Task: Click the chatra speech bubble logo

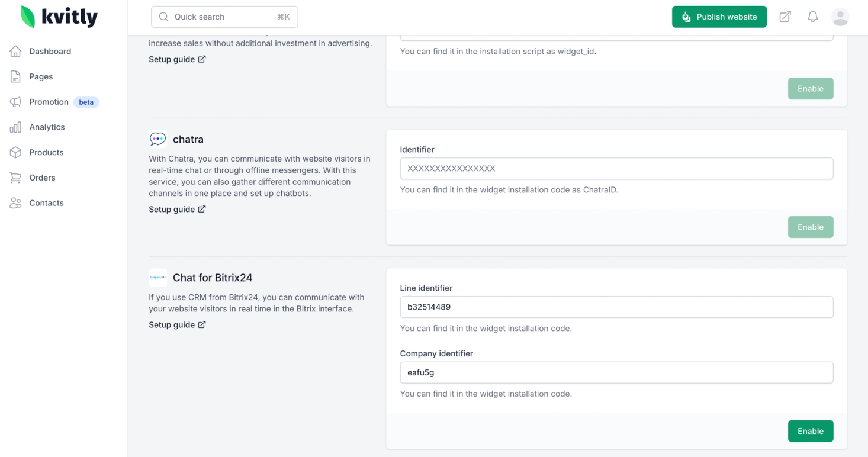Action: tap(157, 139)
